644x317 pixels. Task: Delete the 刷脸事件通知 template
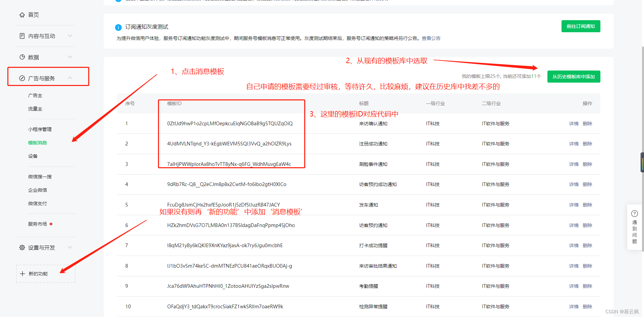pos(587,164)
